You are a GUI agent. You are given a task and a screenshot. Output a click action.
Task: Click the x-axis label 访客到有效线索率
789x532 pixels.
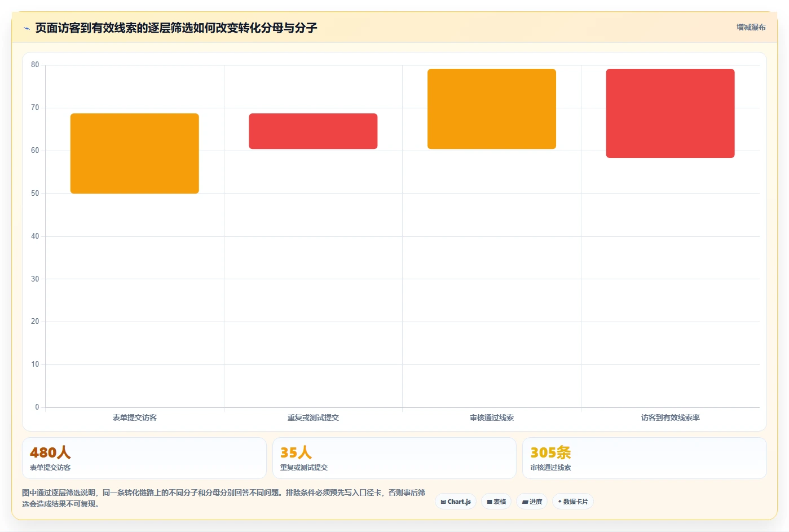670,417
